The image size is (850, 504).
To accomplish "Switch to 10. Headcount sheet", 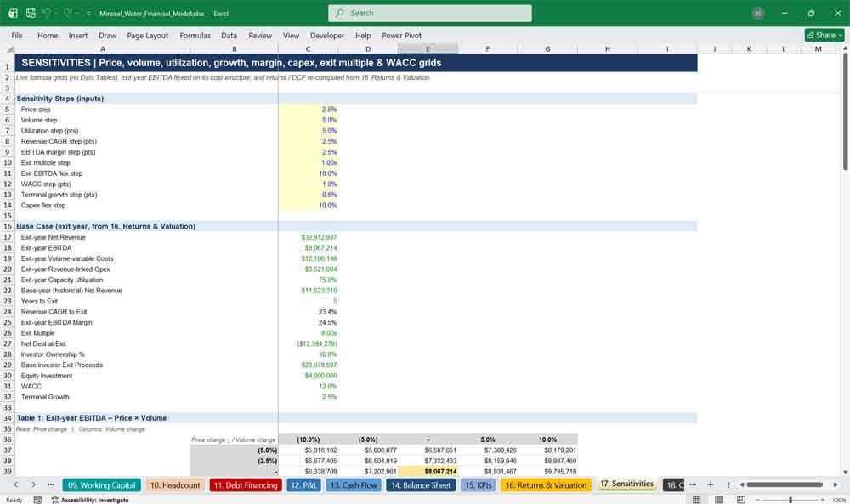I will pyautogui.click(x=175, y=485).
